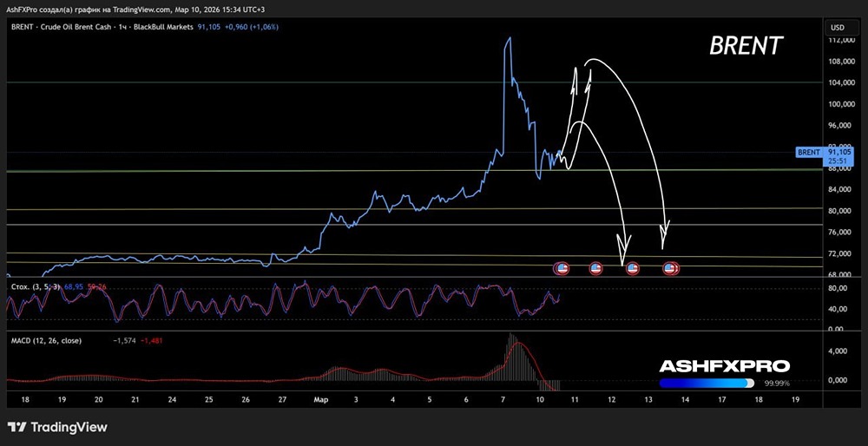Click the 112,000 price axis label
This screenshot has width=868, height=446.
(841, 40)
